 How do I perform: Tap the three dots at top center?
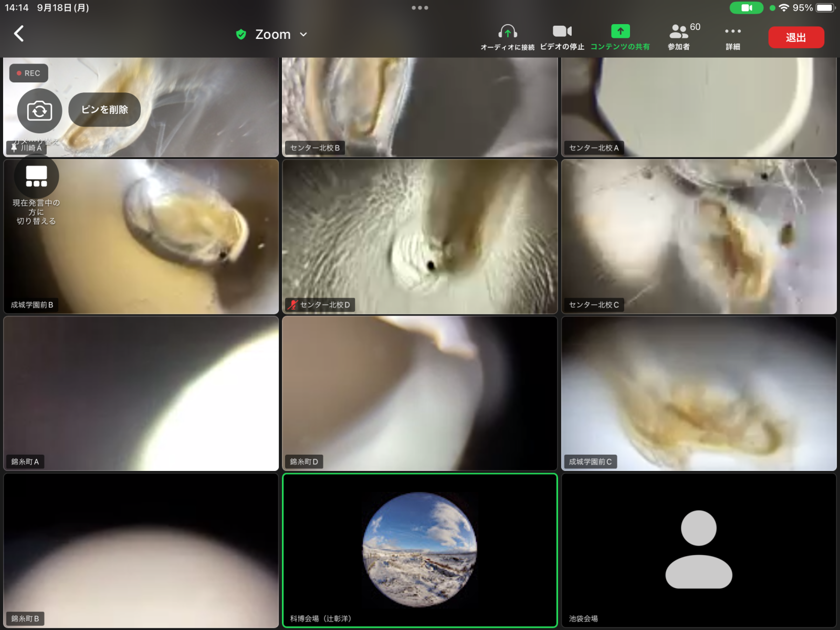(419, 8)
